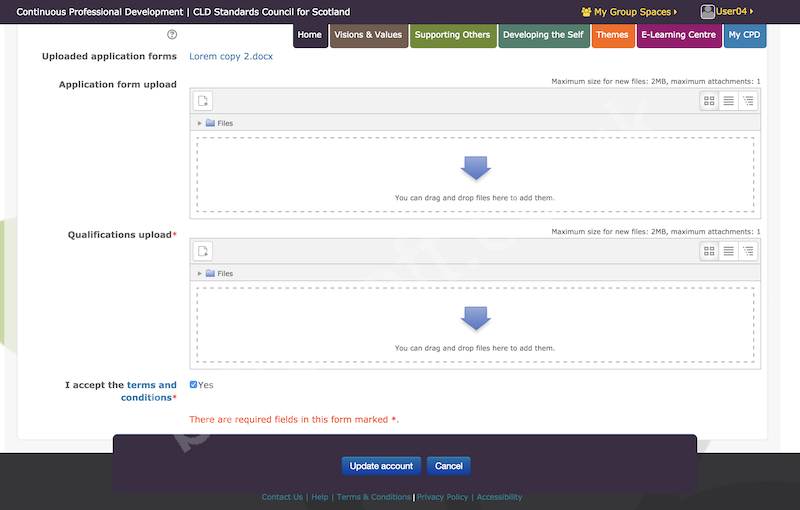Viewport: 800px width, 510px height.
Task: Click the required fields notice text
Action: tap(294, 420)
